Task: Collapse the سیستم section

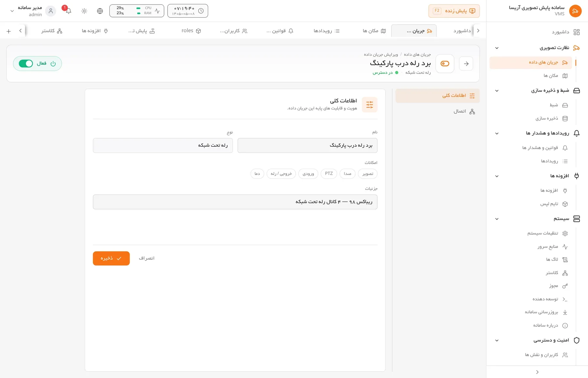Action: [x=497, y=219]
